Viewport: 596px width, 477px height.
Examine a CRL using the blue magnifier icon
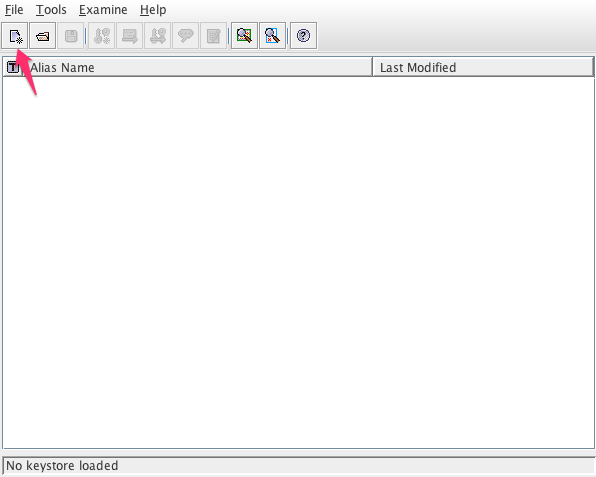point(273,36)
